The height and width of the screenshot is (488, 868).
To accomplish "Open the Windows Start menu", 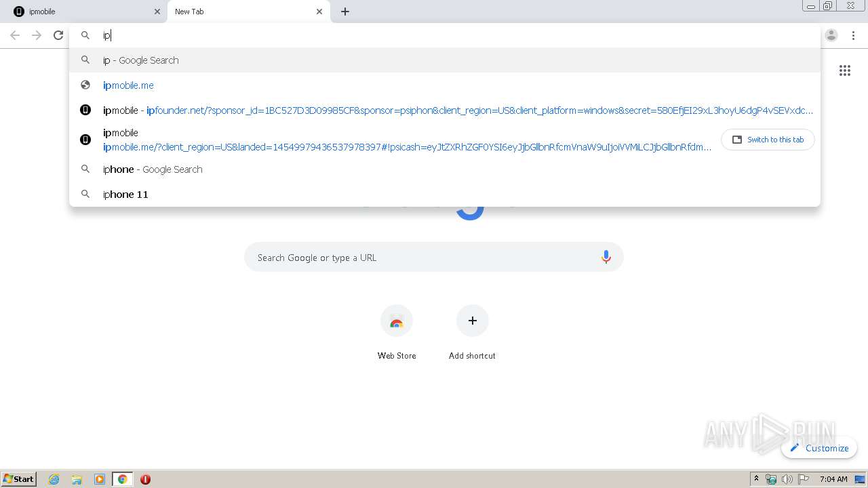I will coord(19,479).
